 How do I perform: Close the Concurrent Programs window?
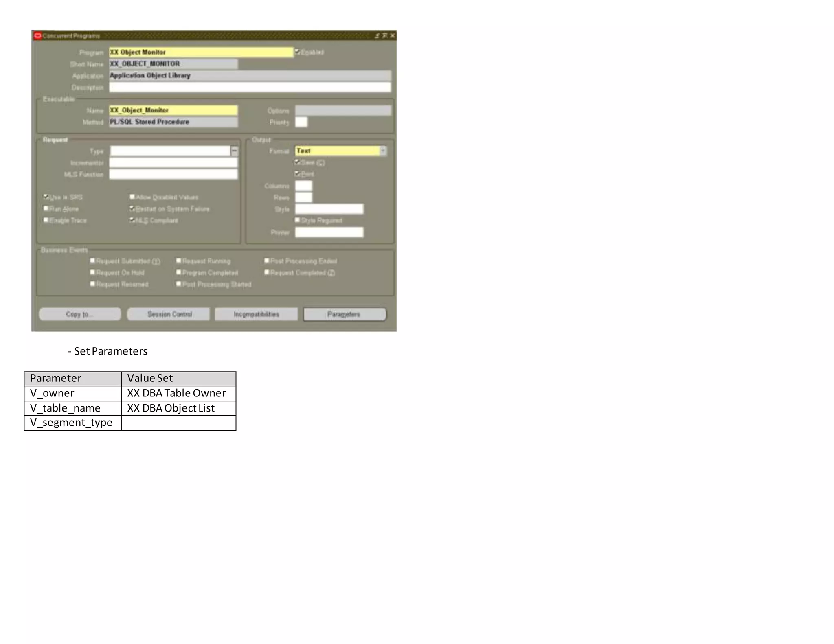393,36
